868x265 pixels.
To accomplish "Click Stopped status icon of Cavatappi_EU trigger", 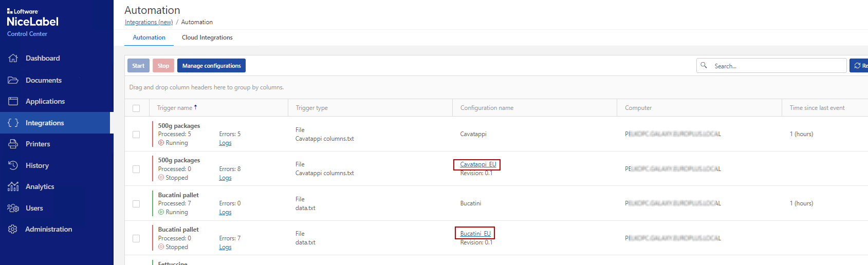I will tap(161, 178).
